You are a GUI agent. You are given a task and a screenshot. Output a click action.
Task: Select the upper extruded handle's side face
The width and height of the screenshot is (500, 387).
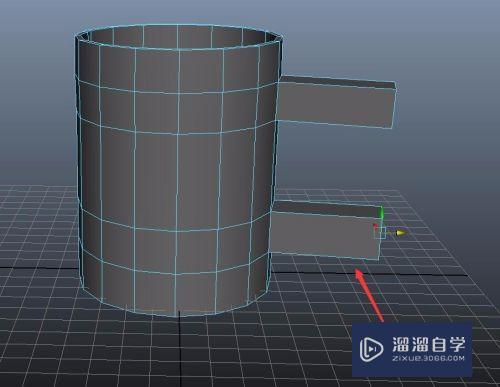tap(336, 104)
